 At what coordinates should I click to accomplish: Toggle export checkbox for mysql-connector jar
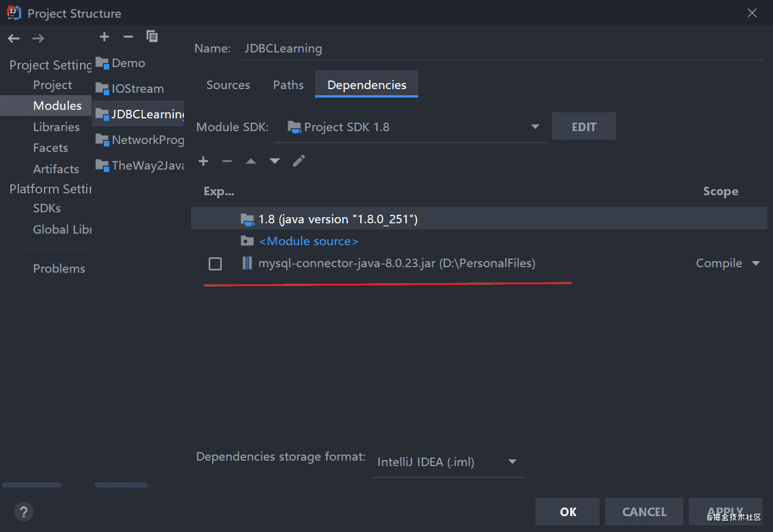coord(215,264)
